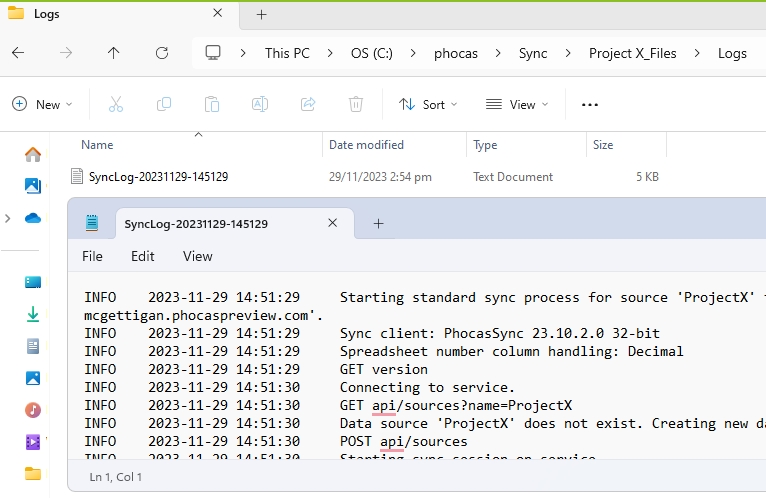Viewport: 766px width, 498px height.
Task: Go up one folder level
Action: (114, 53)
